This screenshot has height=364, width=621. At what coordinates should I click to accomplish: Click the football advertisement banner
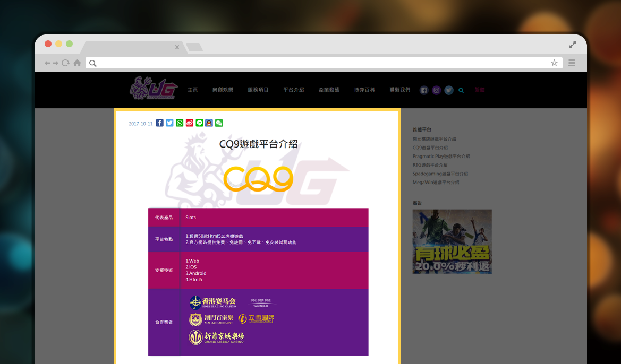(452, 241)
